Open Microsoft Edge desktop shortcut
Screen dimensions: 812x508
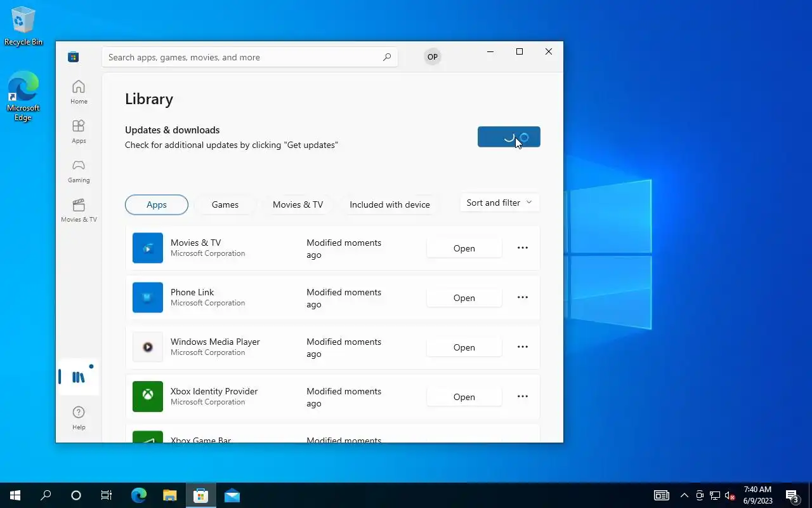coord(23,96)
